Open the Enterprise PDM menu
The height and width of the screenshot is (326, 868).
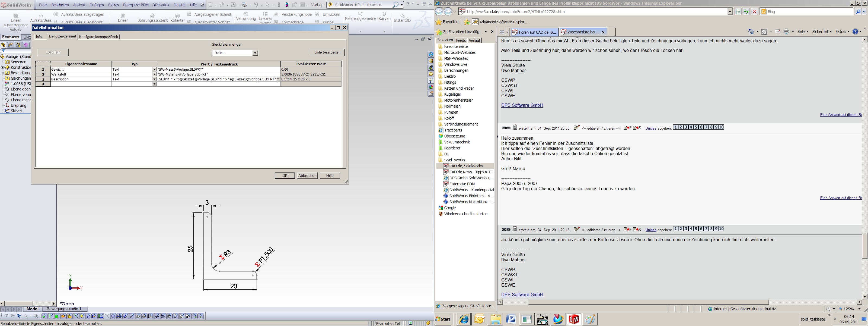pyautogui.click(x=135, y=5)
